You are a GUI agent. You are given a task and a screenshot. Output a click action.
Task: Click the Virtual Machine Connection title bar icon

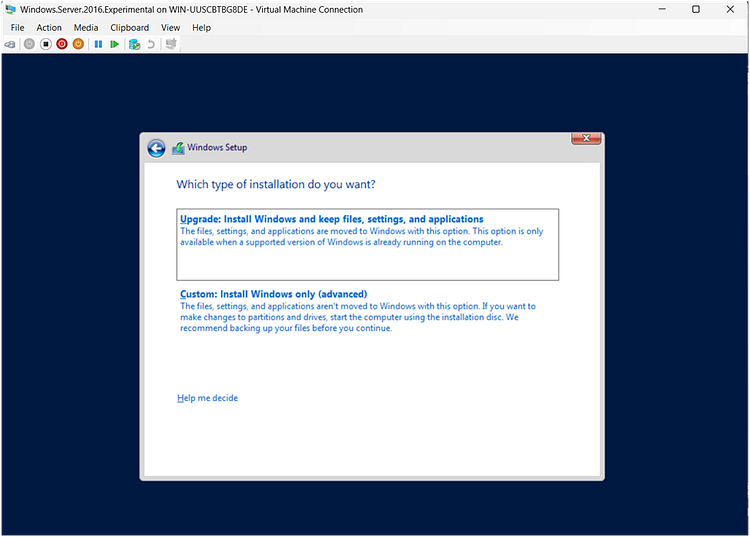(10, 9)
